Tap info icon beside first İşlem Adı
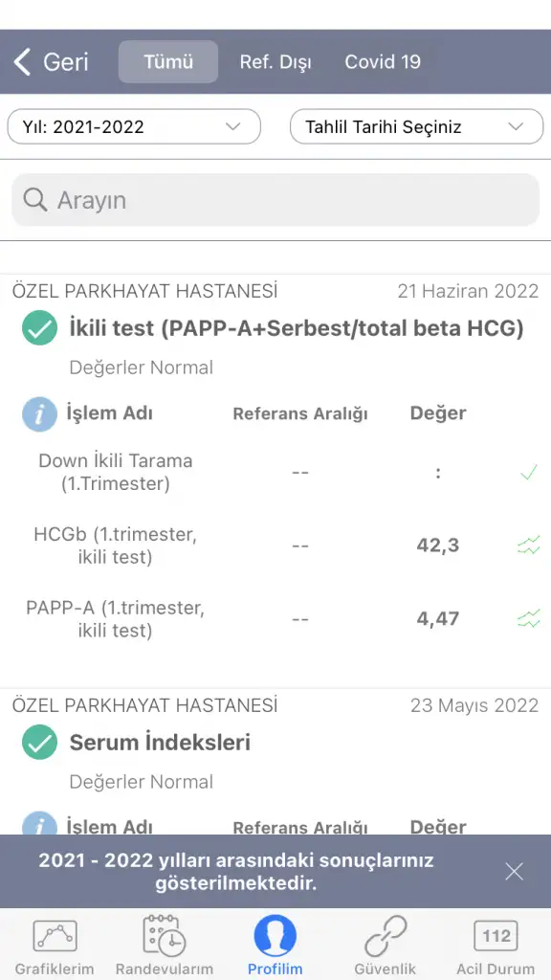 point(39,413)
